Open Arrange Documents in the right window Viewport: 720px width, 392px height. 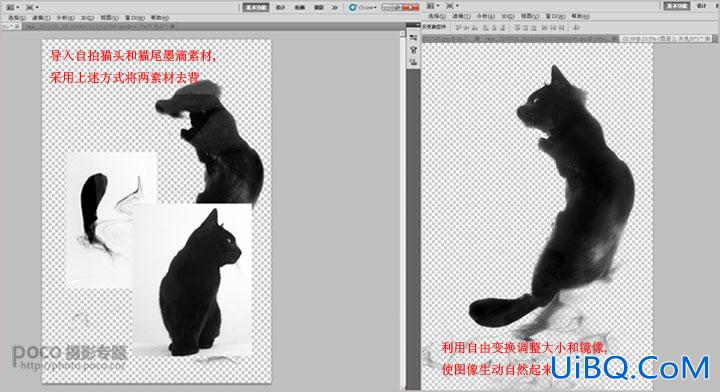tap(433, 6)
